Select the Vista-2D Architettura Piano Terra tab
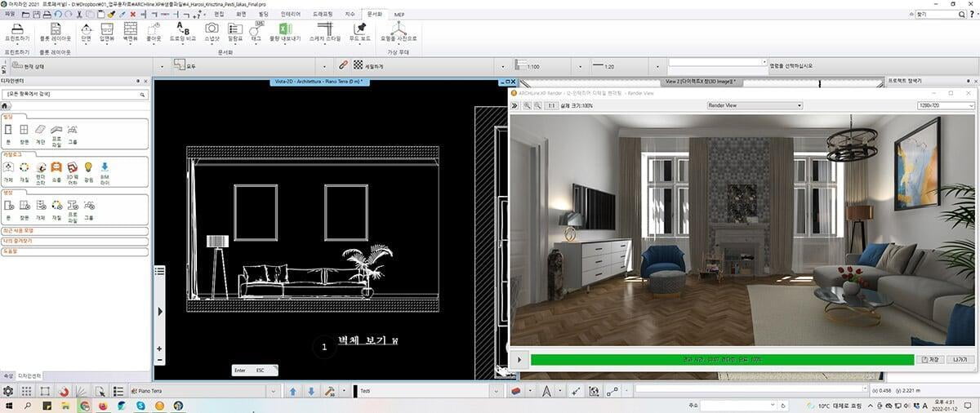The width and height of the screenshot is (980, 413). [x=320, y=82]
